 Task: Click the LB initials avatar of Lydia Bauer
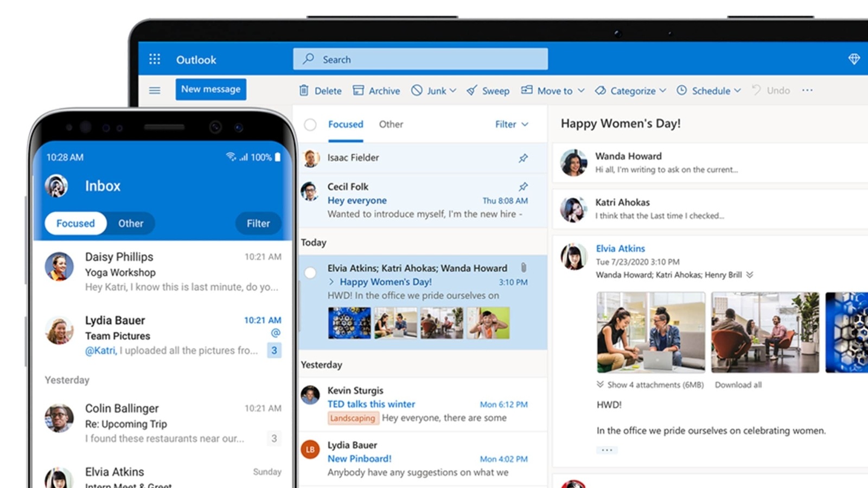(x=310, y=449)
